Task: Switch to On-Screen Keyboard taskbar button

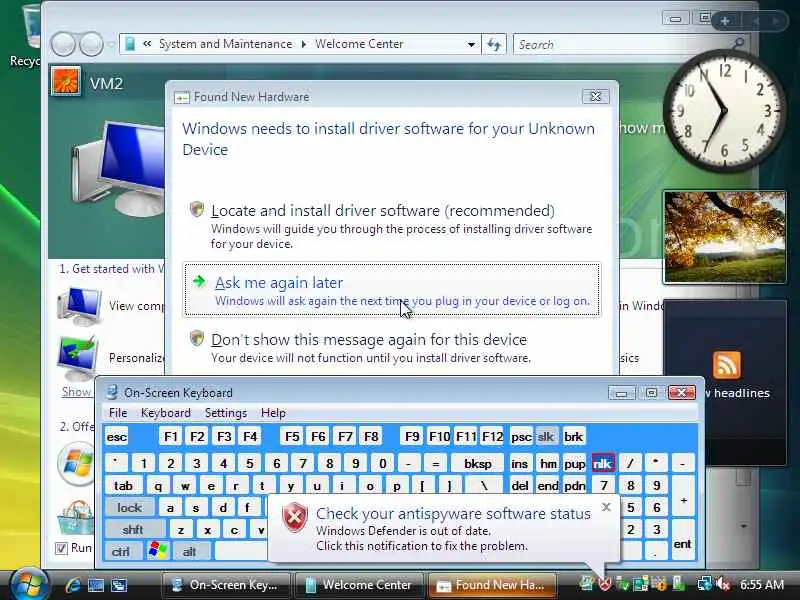Action: coord(226,585)
